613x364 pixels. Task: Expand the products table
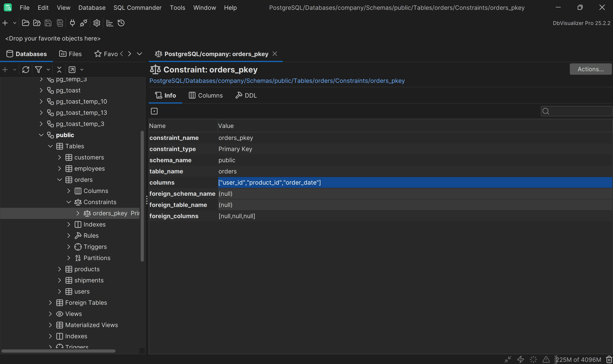[x=59, y=269]
